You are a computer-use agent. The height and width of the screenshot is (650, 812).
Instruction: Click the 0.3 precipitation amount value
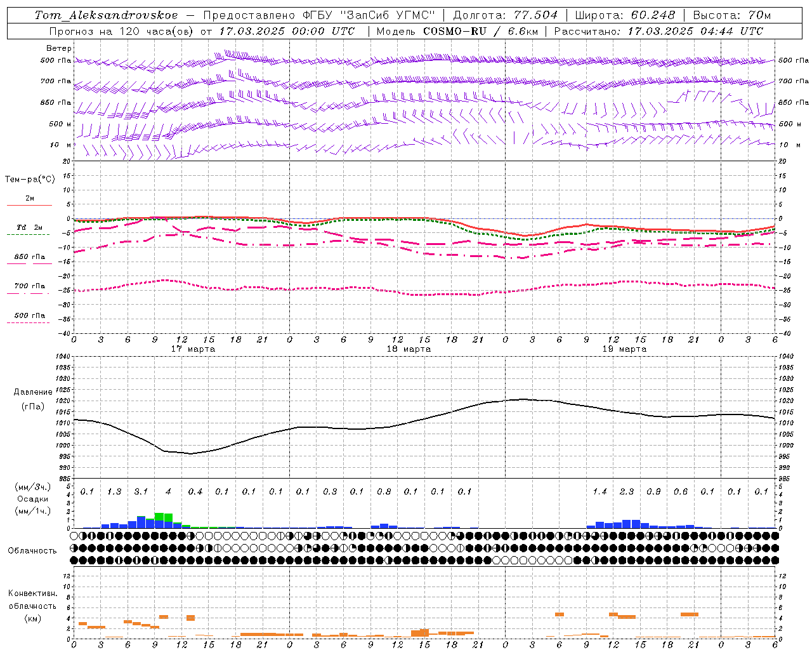[330, 492]
